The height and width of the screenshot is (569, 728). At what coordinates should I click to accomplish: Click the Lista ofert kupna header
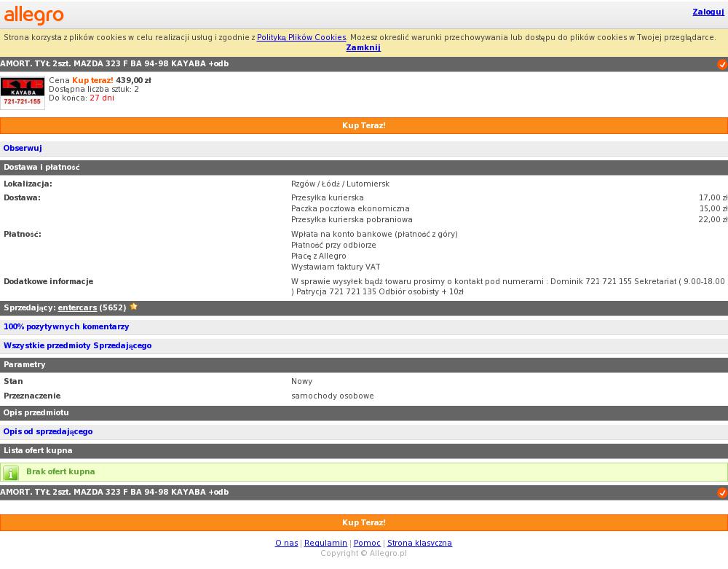[x=364, y=451]
